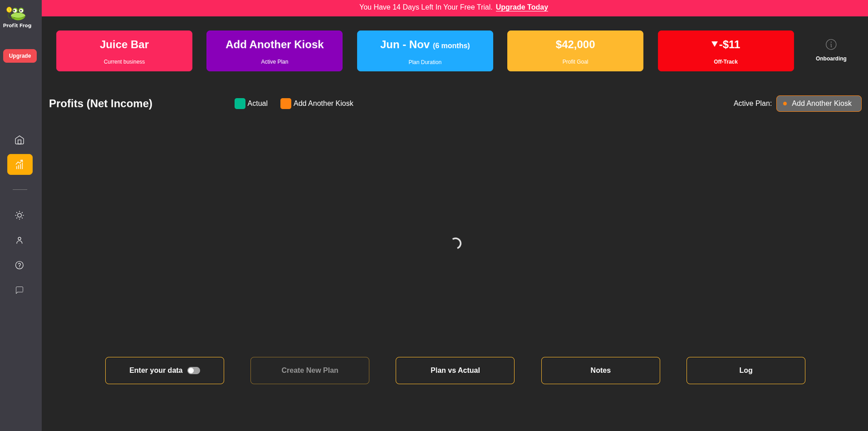Click the Onboarding info icon
The image size is (868, 431).
(831, 45)
